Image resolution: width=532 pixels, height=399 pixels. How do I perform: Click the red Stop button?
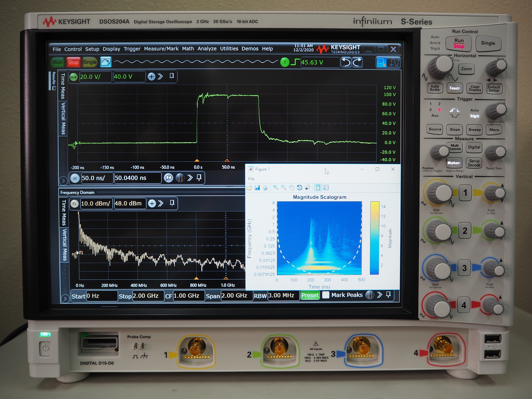coord(73,62)
